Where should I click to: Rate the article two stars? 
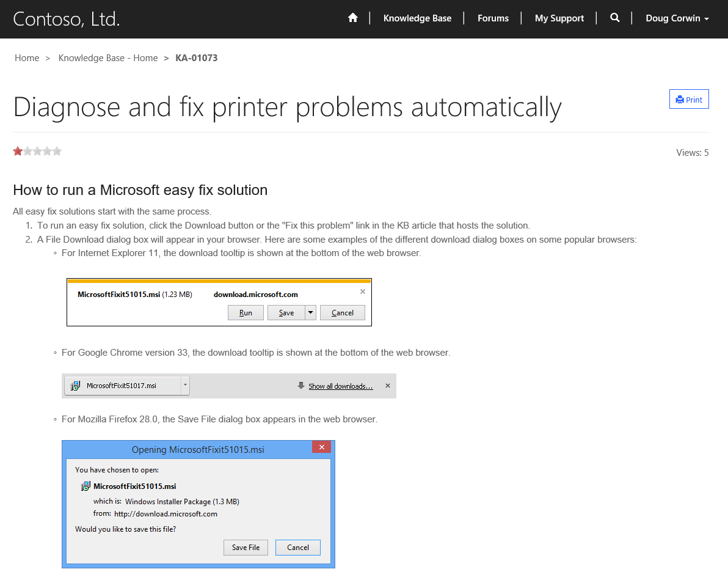[x=28, y=151]
